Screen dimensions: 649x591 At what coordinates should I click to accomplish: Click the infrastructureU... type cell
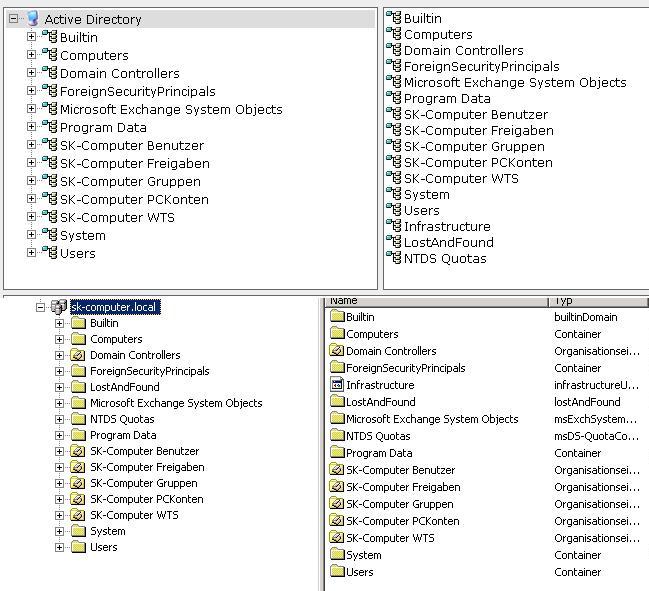(x=596, y=385)
